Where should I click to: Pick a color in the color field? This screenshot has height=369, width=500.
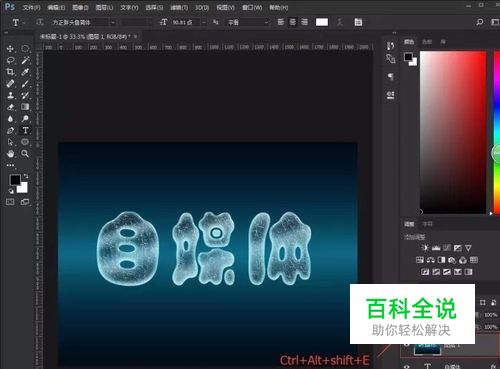pyautogui.click(x=453, y=132)
